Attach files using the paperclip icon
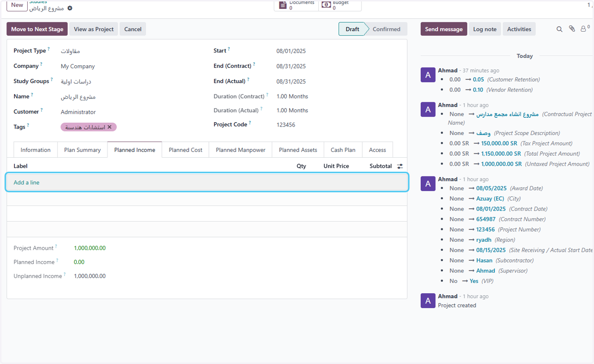This screenshot has width=594, height=364. click(x=572, y=29)
